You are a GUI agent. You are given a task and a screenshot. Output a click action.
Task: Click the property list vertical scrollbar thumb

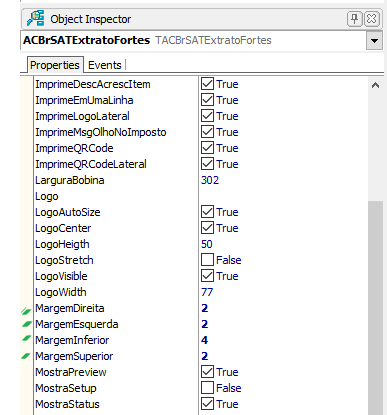coord(375,308)
